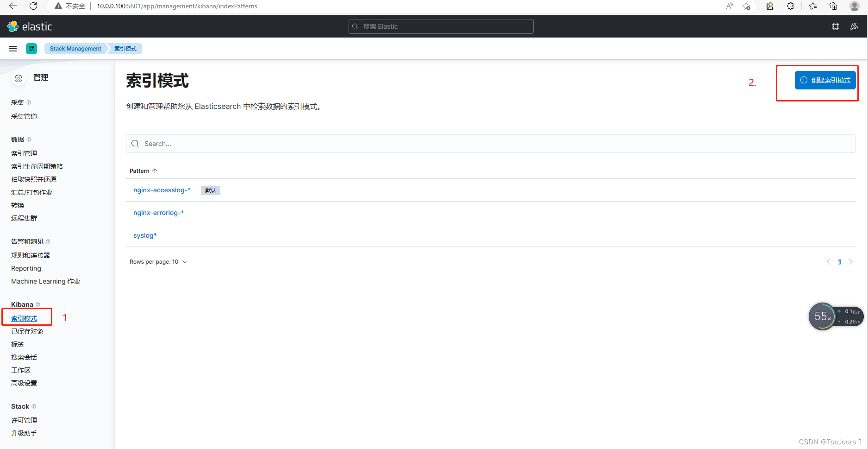Open 许可管理 in sidebar

24,420
